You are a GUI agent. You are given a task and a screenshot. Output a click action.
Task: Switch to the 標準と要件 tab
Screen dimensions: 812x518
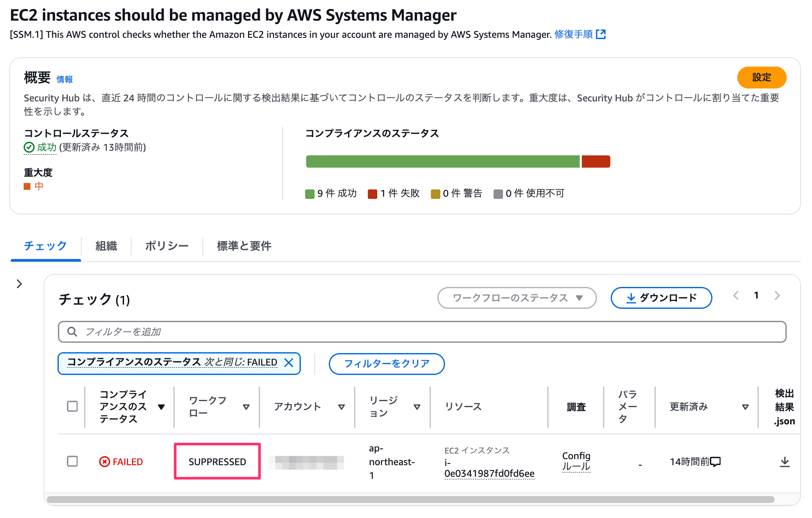(244, 246)
